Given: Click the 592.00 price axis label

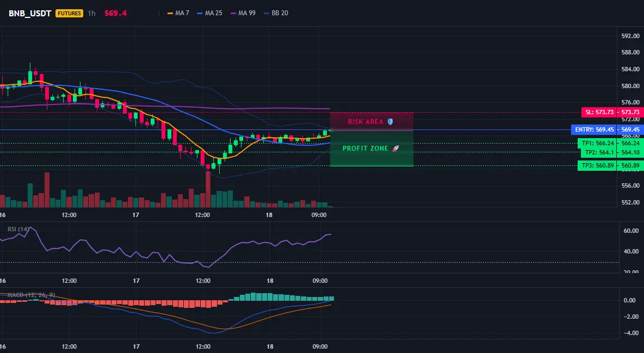Looking at the screenshot, I should [x=630, y=36].
